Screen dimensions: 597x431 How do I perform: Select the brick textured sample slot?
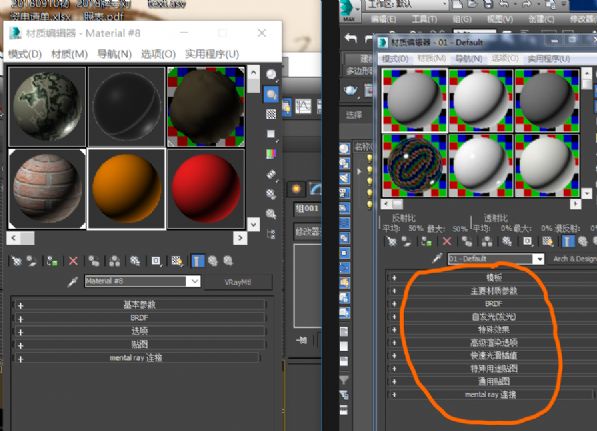click(47, 189)
